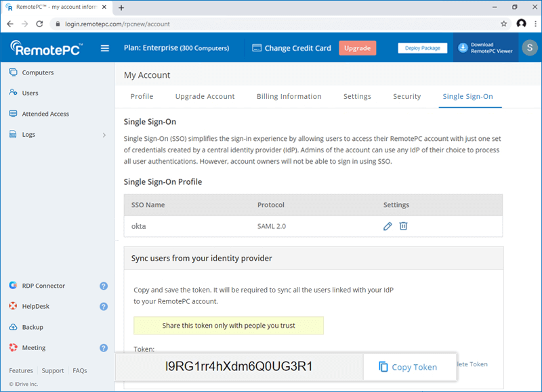542x392 pixels.
Task: Open the Upgrade Account tab
Action: point(205,96)
